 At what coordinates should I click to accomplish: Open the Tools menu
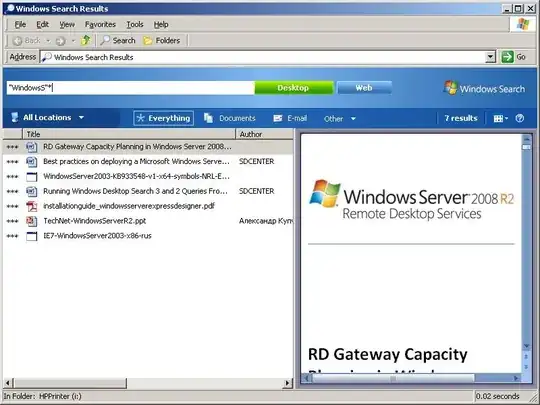click(135, 24)
